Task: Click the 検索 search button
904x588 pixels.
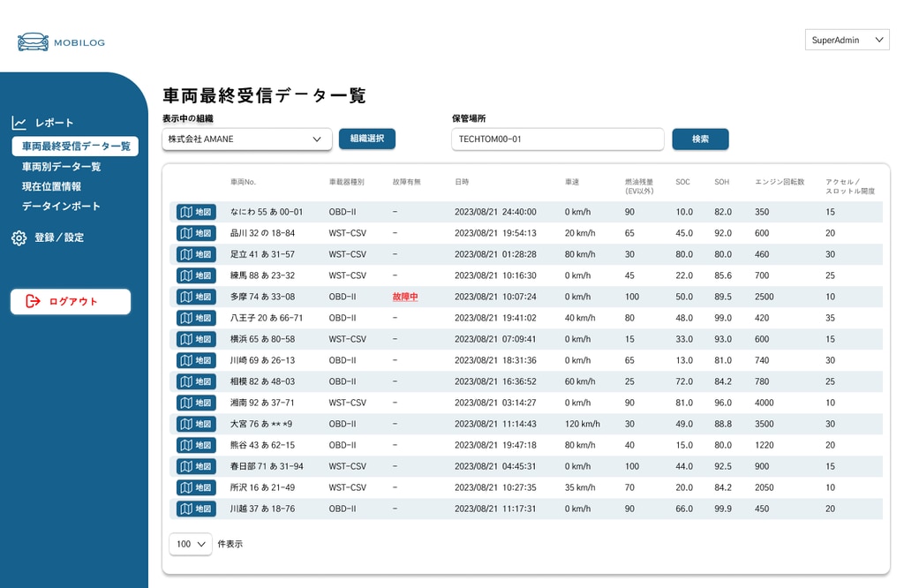Action: [700, 139]
